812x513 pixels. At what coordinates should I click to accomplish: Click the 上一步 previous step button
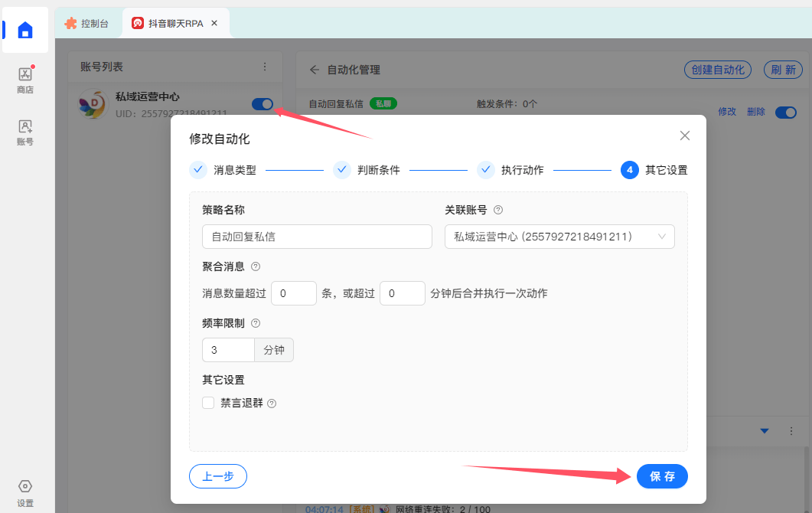point(218,476)
